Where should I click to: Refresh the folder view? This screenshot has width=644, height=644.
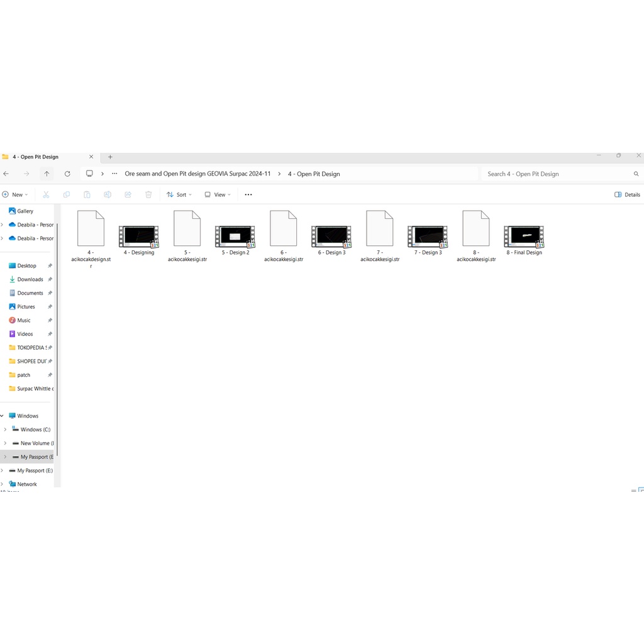click(x=67, y=174)
